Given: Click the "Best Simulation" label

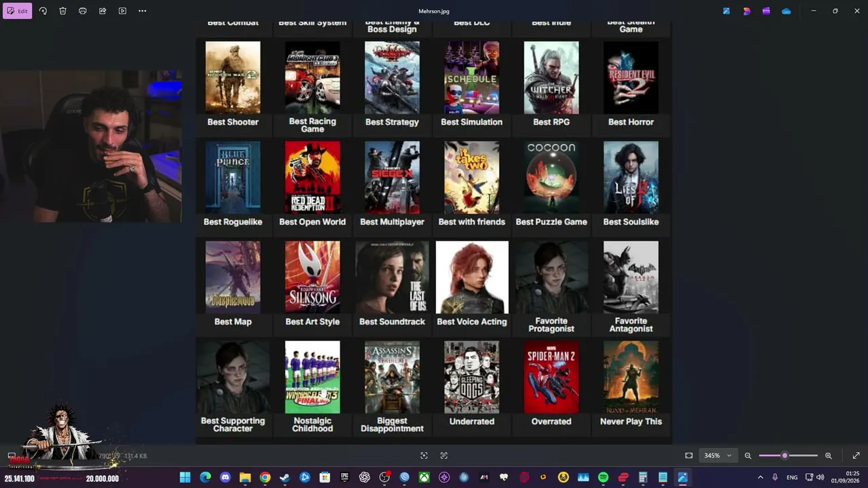Looking at the screenshot, I should pyautogui.click(x=471, y=122).
